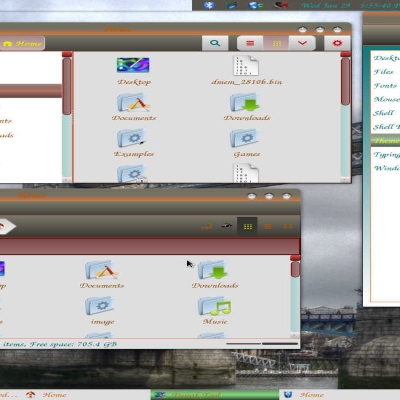Select Files in the tweak tool list
Viewport: 400px width, 400px height.
(x=384, y=72)
